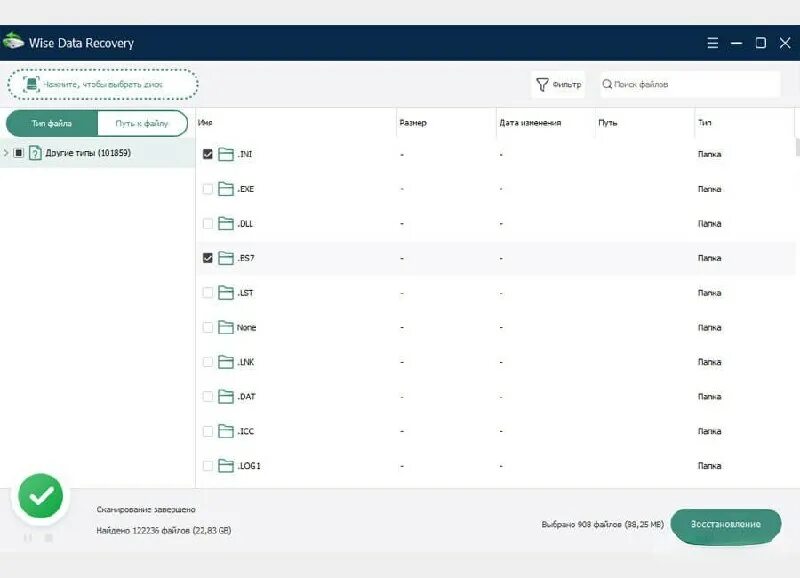Uncheck the .INI folder checkbox
Viewport: 800px width, 578px height.
(208, 154)
